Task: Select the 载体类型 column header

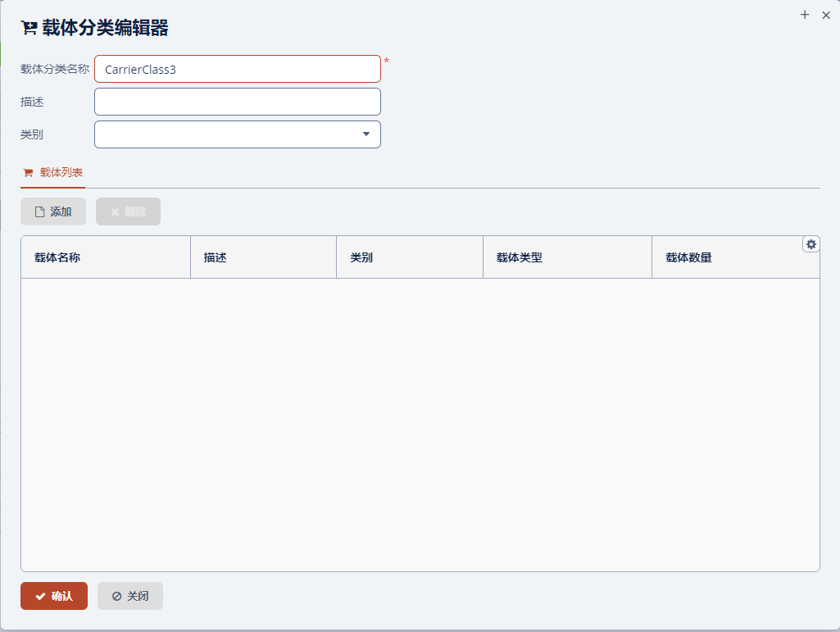Action: (520, 257)
